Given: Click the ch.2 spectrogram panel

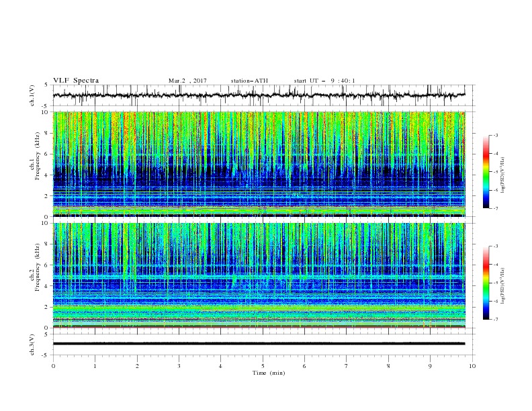Looking at the screenshot, I should [x=259, y=275].
